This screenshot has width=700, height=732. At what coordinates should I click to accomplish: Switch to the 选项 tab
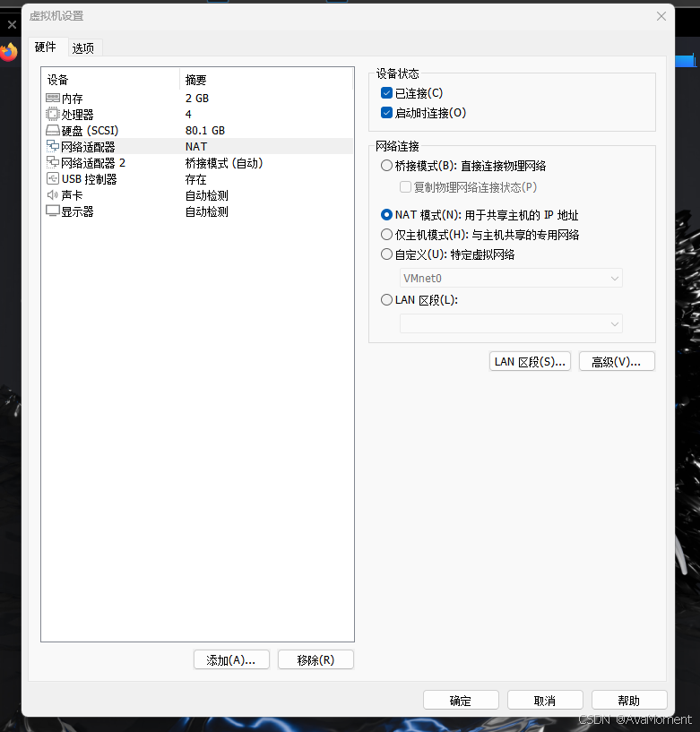[83, 48]
